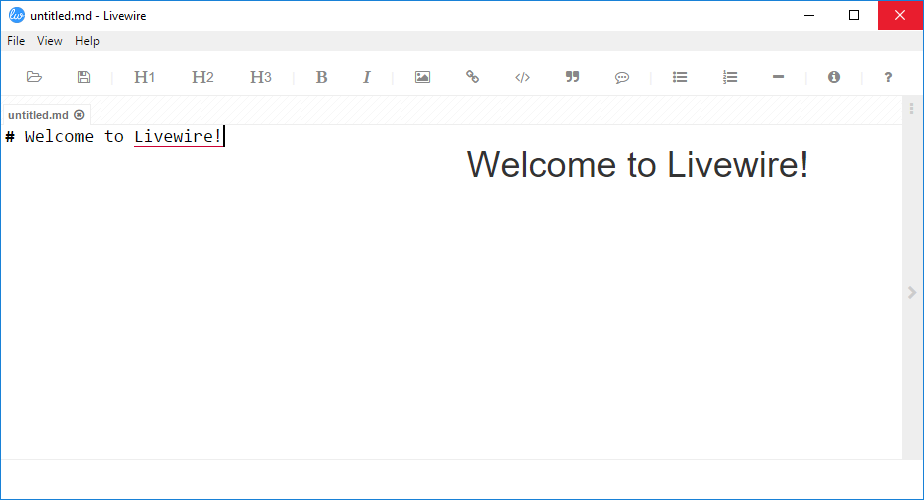The width and height of the screenshot is (924, 500).
Task: Insert a numbered list
Action: click(x=730, y=77)
